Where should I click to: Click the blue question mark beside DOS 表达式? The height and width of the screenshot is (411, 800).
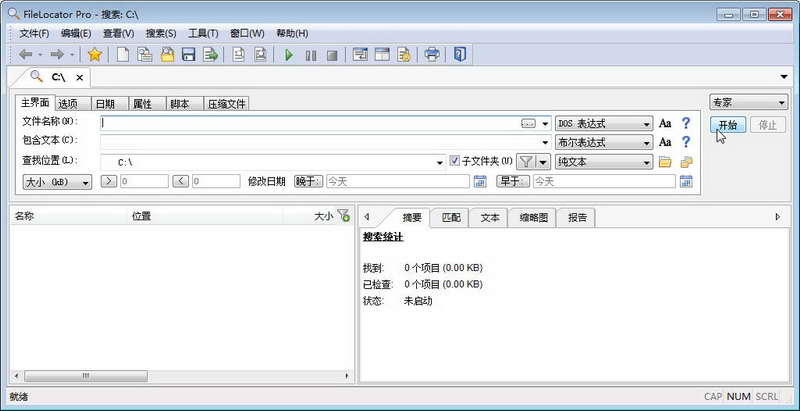(686, 123)
